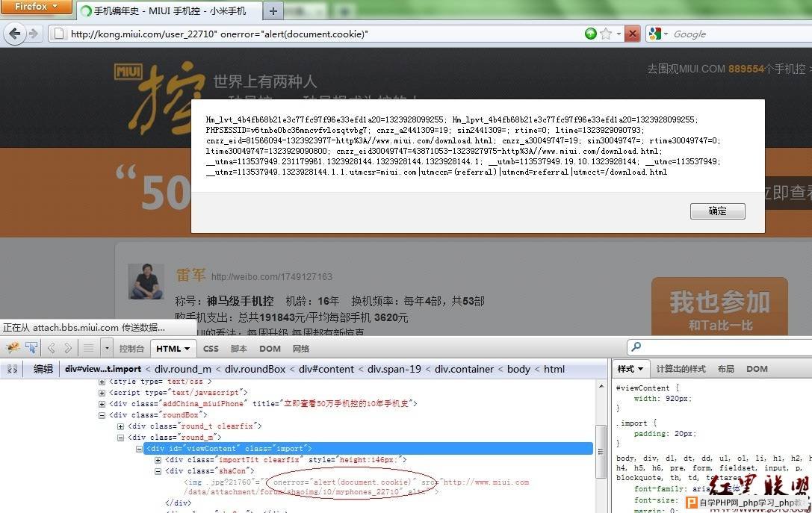Click the Firebug bug icon
Screen dimensions: 812x513
pos(13,348)
